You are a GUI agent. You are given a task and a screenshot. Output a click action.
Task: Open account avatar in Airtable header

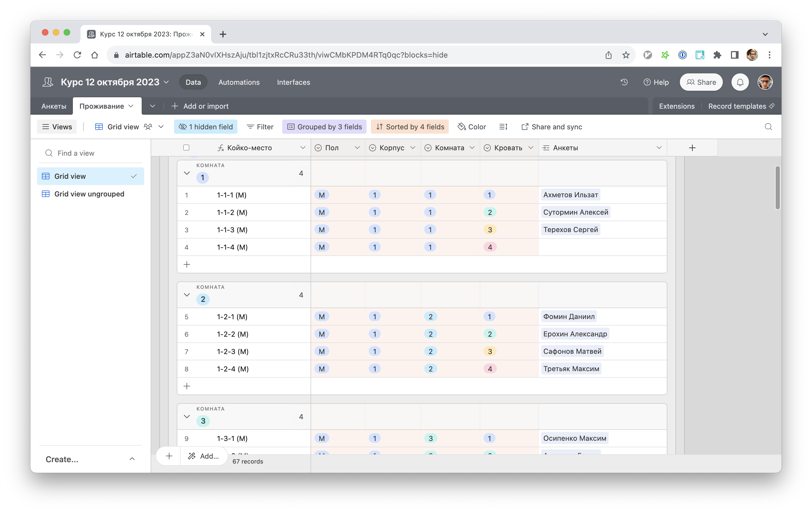click(765, 82)
